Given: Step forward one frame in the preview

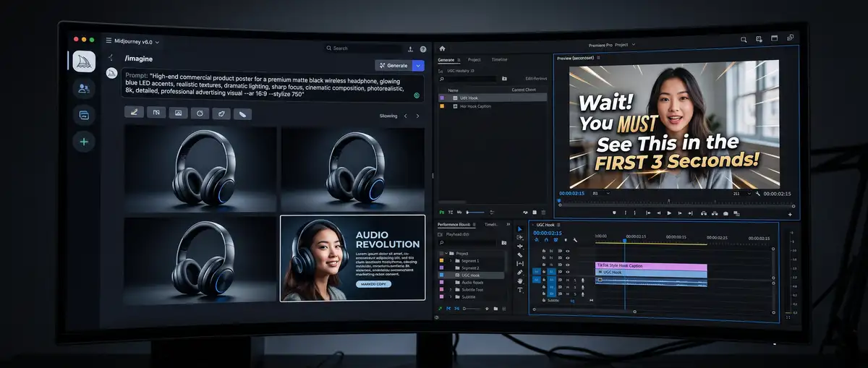Looking at the screenshot, I should click(x=681, y=213).
